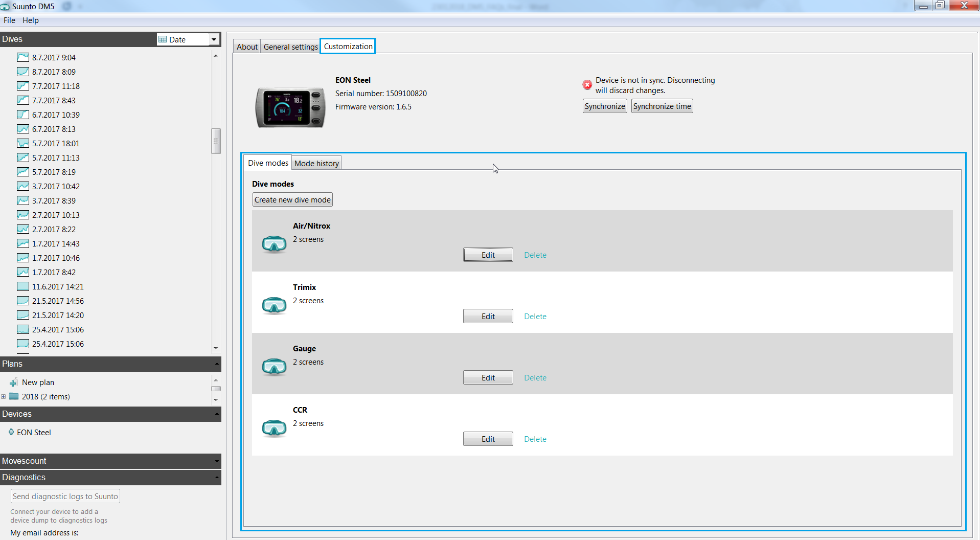Click dives list scrollbar thumb
Viewport: 980px width, 540px height.
point(216,141)
